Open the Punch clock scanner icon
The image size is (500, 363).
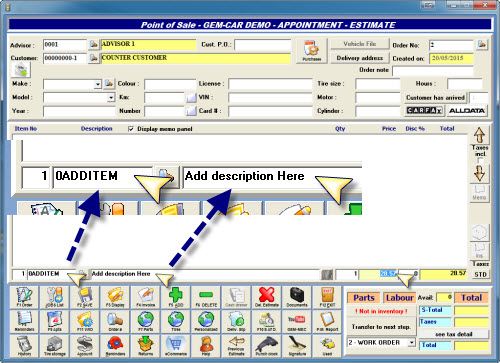click(267, 346)
